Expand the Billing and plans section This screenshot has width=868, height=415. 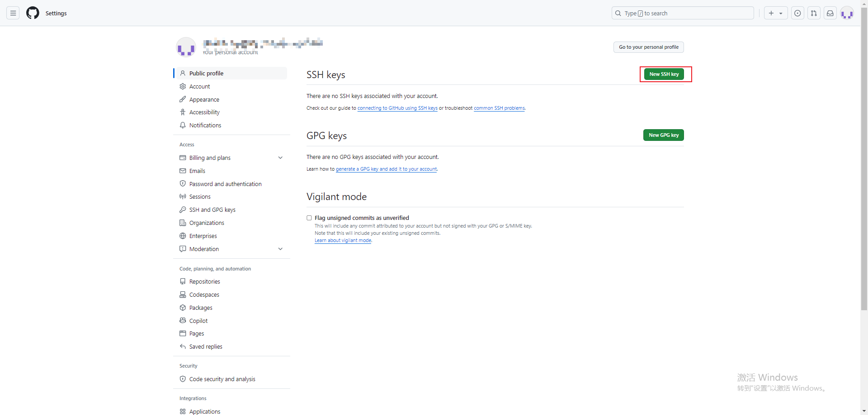click(x=280, y=158)
